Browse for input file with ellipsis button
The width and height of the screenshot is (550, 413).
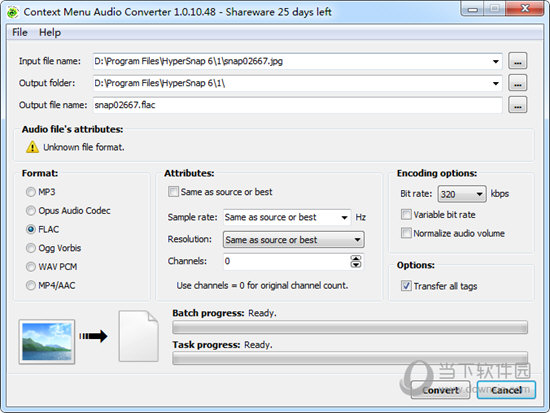pos(517,61)
